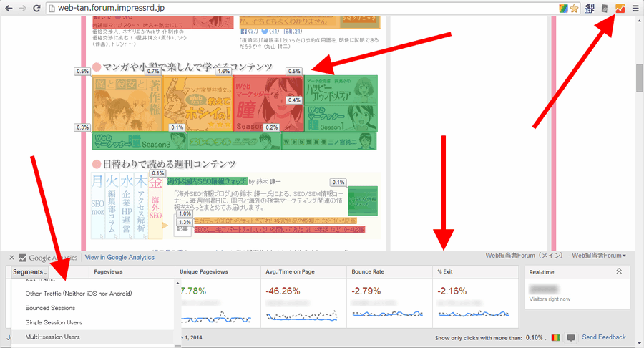
Task: Open the red Webマーケッター瞳 banner thumbnail
Action: 268,104
